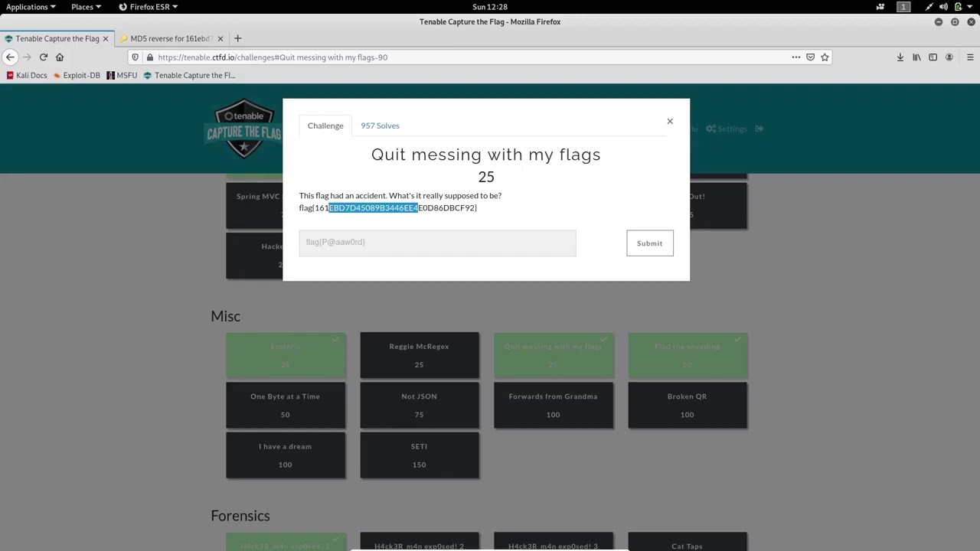Open the Exploit-DB bookmark
980x551 pixels.
coord(77,75)
